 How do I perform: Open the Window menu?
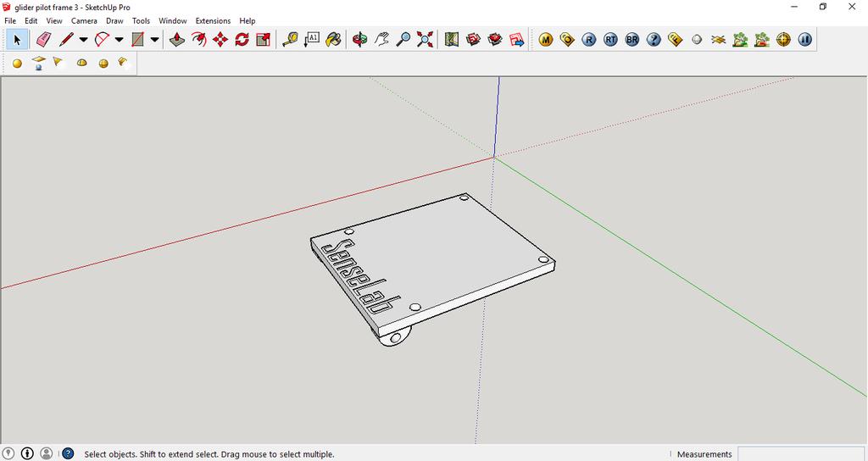pos(173,20)
